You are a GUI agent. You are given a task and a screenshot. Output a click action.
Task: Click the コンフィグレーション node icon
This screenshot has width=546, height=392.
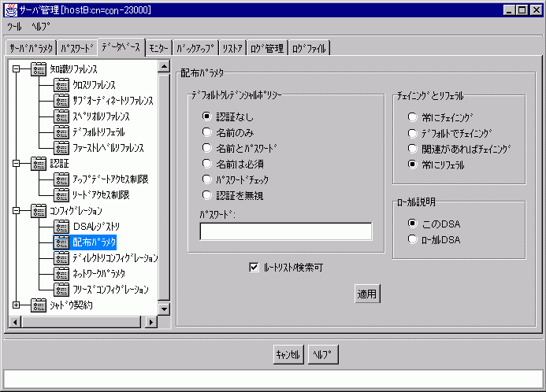[x=39, y=211]
